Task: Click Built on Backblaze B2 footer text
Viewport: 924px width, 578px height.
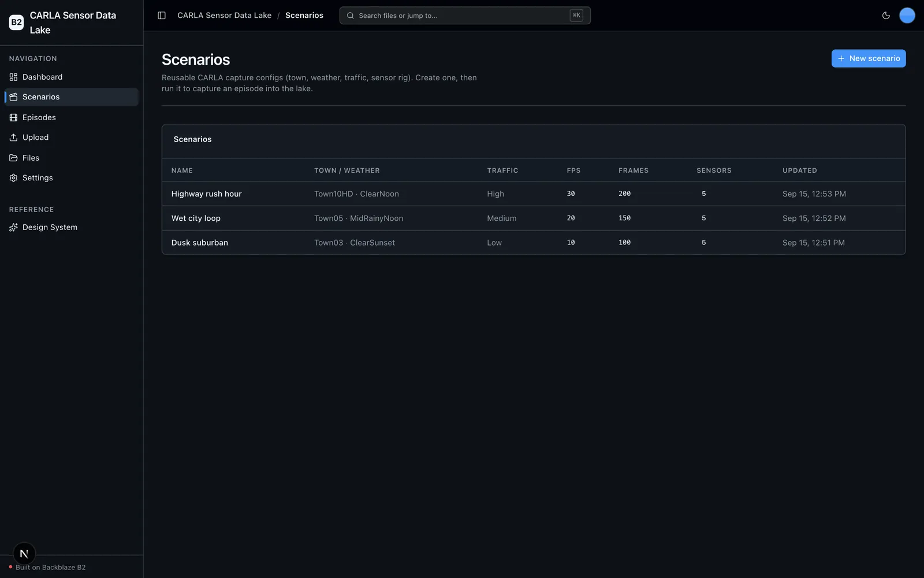Action: (x=51, y=568)
